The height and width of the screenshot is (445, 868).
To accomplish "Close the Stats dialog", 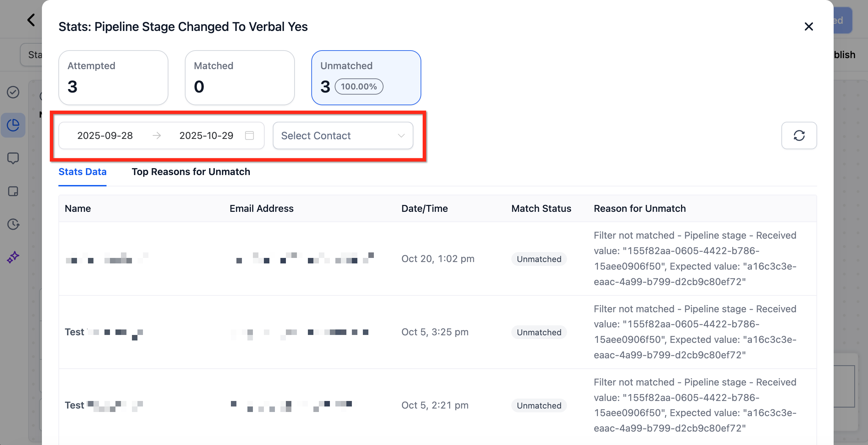I will coord(809,26).
